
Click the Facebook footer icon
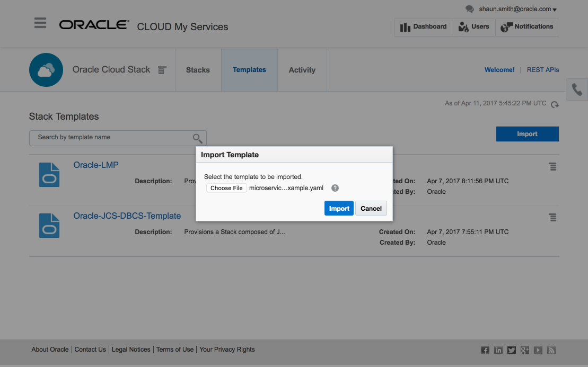click(x=485, y=350)
